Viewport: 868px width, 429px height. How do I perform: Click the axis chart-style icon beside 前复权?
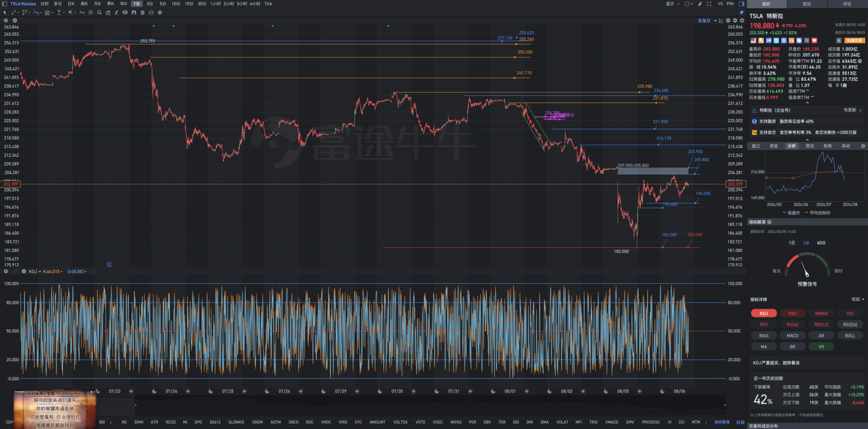coord(721,21)
